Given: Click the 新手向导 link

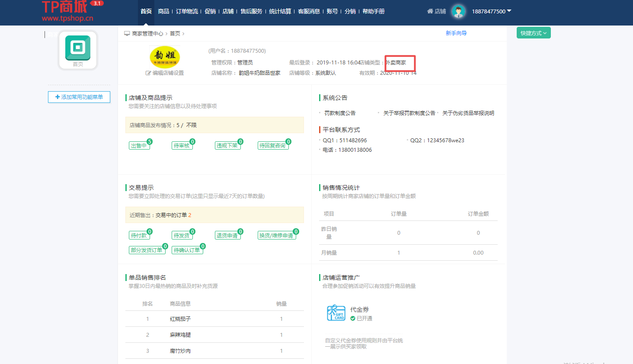Looking at the screenshot, I should pyautogui.click(x=456, y=33).
